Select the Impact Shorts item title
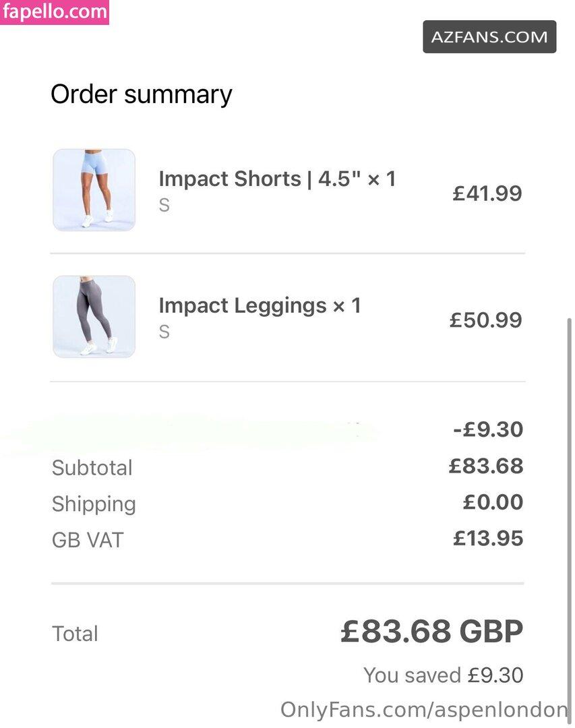This screenshot has height=728, width=575. point(277,179)
